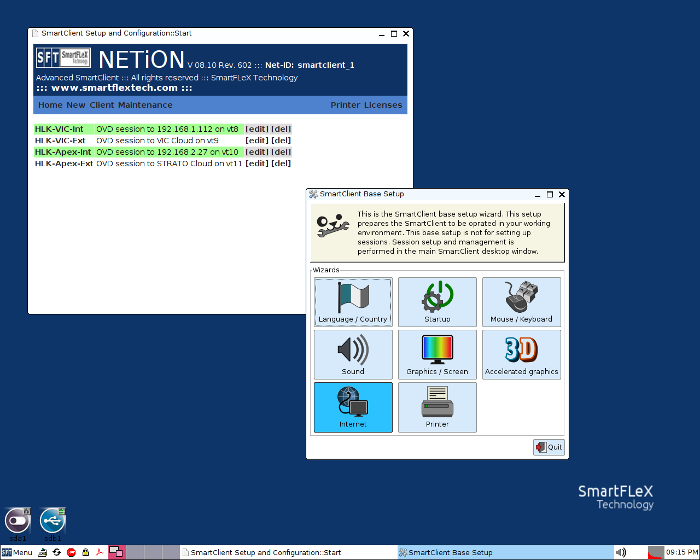Select the active pink workspace switcher
Screen dimensions: 700x560
(x=117, y=552)
